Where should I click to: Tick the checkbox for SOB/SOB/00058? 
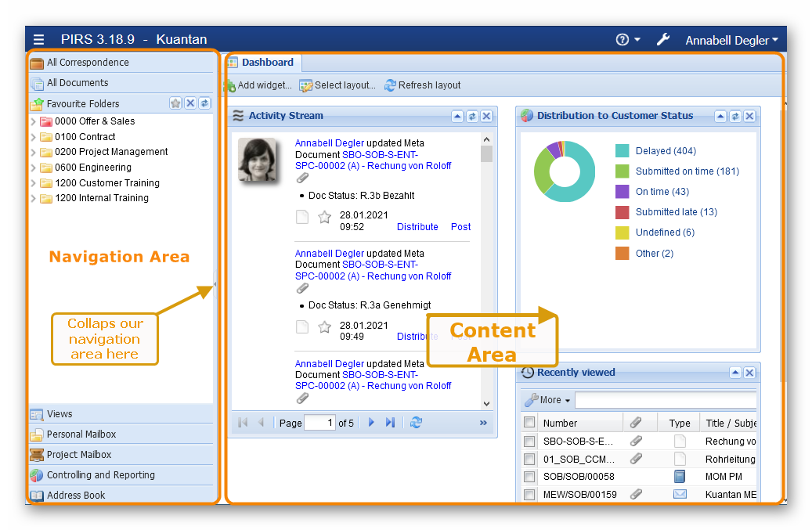(x=529, y=477)
